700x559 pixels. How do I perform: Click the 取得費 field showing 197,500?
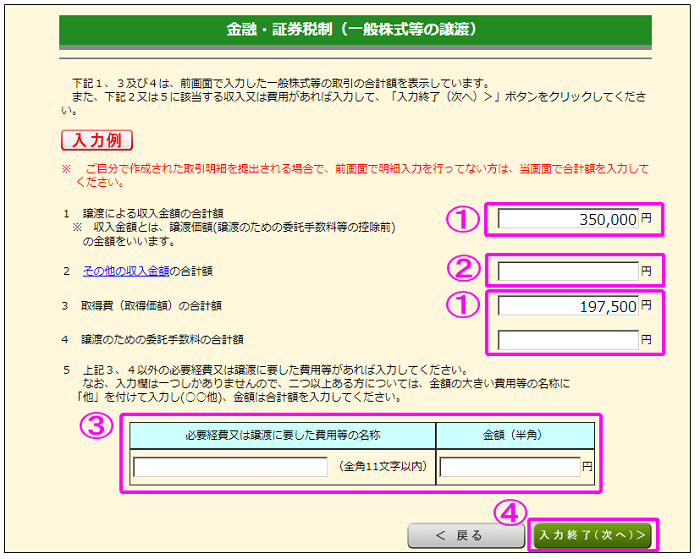pyautogui.click(x=568, y=306)
